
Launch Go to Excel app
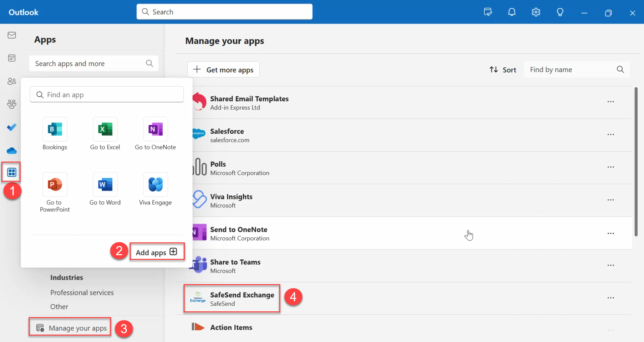pos(105,134)
